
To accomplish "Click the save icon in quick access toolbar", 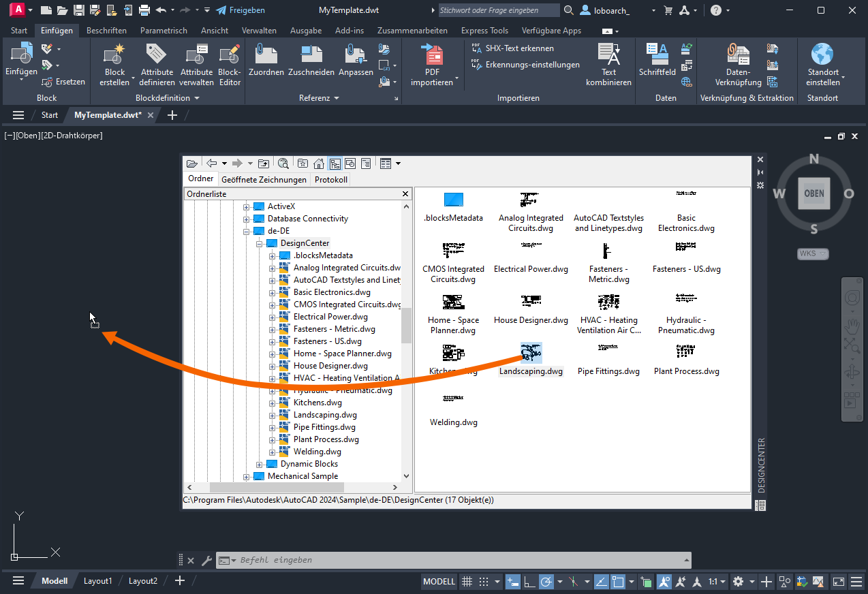I will pos(78,10).
